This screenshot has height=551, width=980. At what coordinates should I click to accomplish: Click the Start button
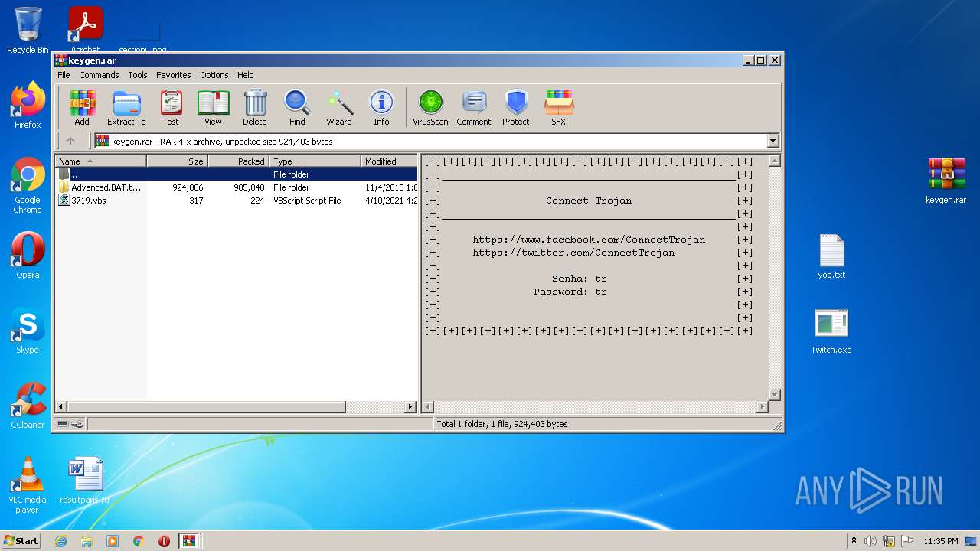(21, 540)
